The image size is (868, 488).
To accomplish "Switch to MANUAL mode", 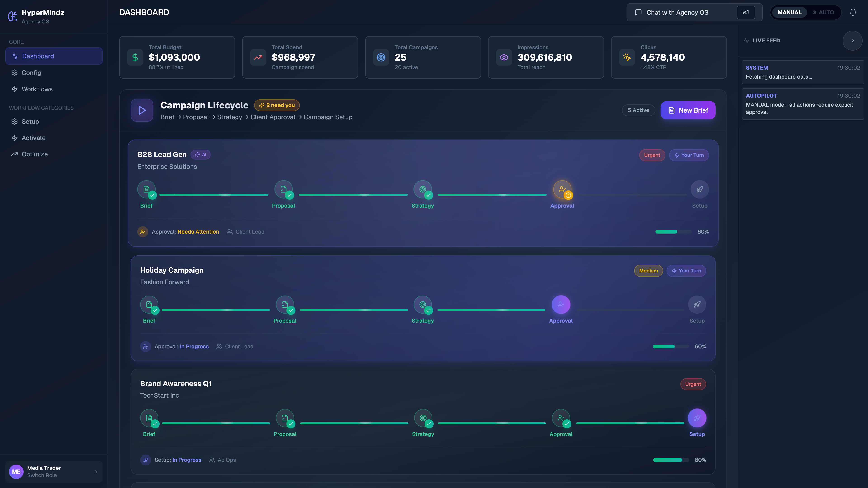I will pos(789,12).
